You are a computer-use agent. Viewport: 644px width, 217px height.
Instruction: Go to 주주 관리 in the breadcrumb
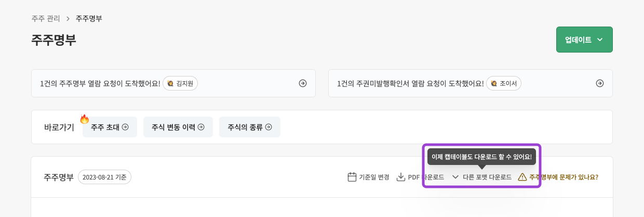46,19
